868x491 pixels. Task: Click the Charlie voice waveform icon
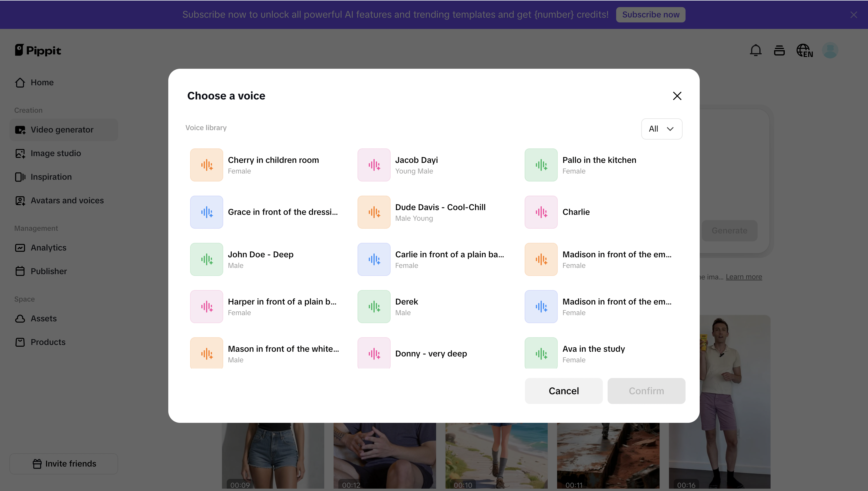(541, 212)
